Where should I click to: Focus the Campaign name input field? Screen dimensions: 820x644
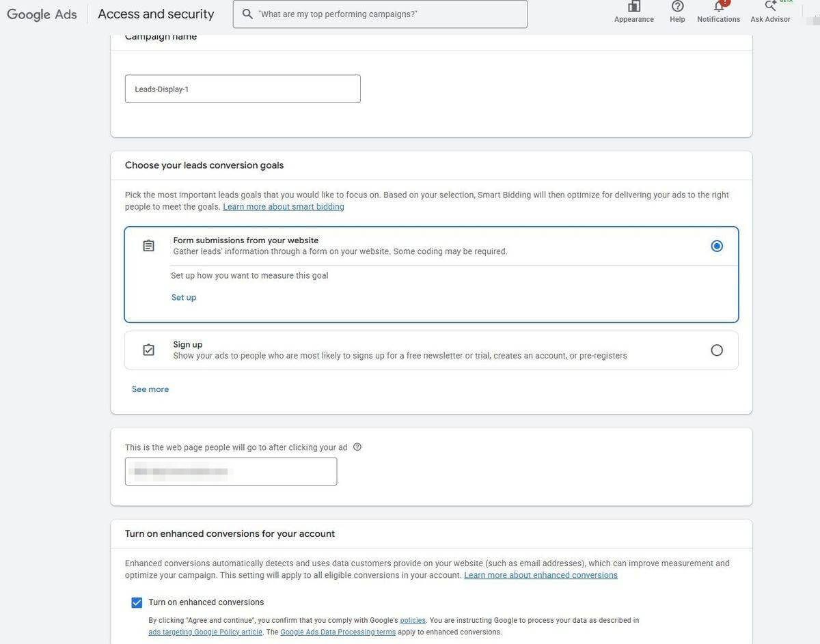tap(243, 89)
